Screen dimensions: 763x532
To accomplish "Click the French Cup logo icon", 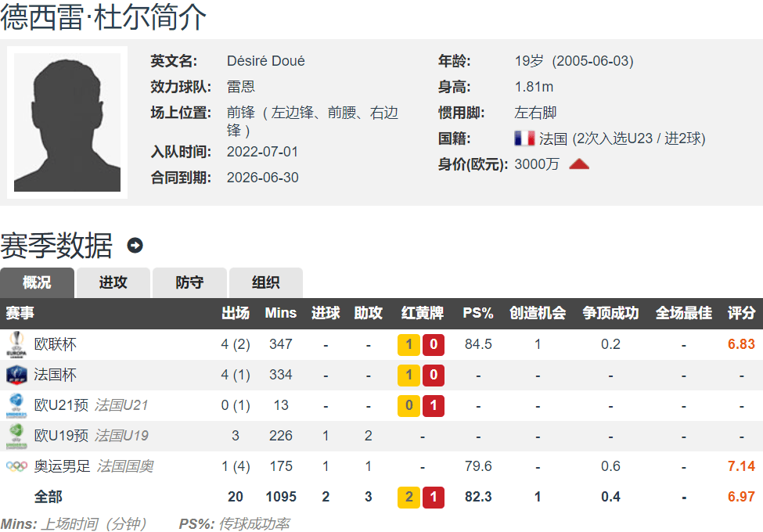I will (16, 375).
